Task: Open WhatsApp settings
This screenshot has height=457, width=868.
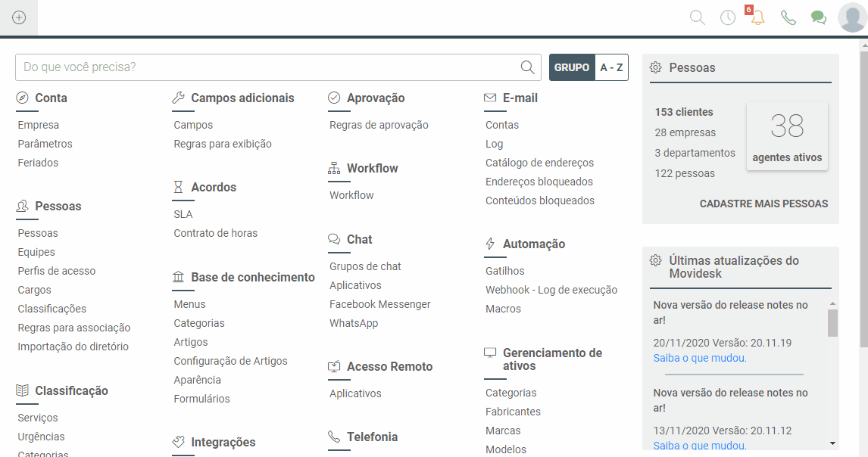Action: pyautogui.click(x=354, y=323)
